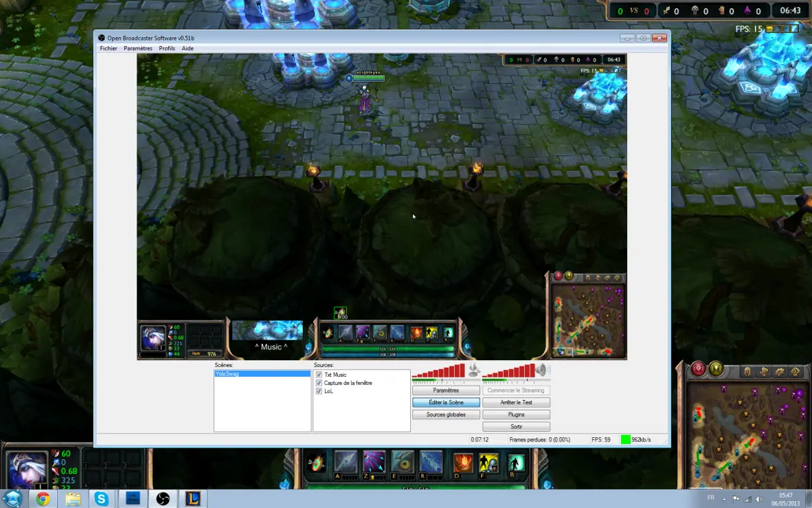Click the minion count icon in the game scoreboard

point(721,11)
